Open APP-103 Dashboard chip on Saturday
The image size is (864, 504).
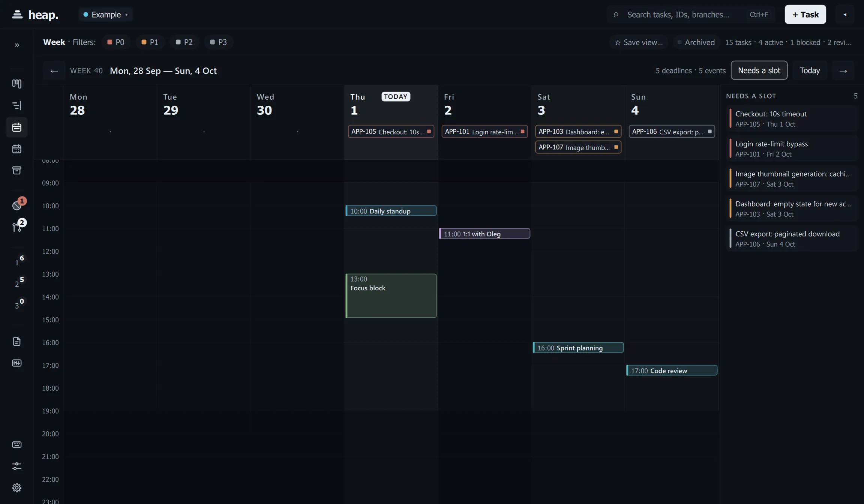(578, 132)
